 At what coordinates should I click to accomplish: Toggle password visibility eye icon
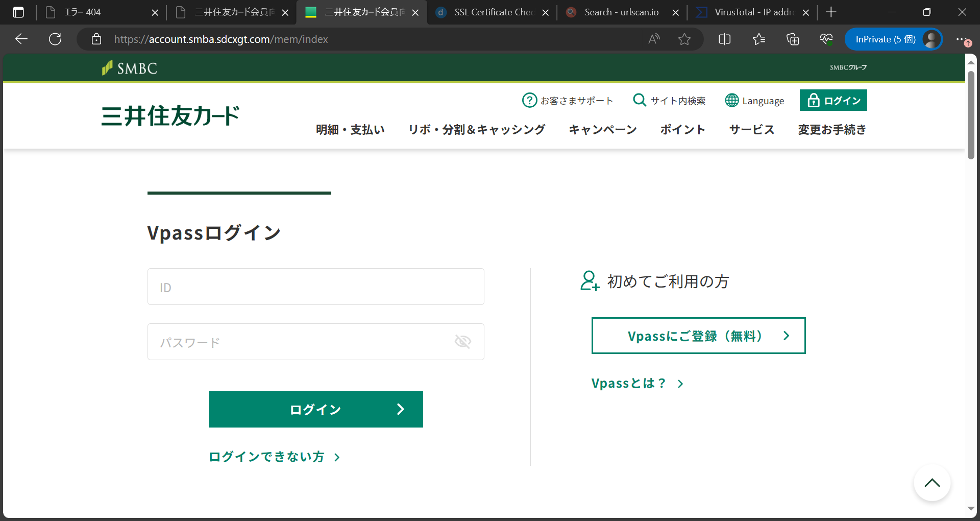coord(463,341)
